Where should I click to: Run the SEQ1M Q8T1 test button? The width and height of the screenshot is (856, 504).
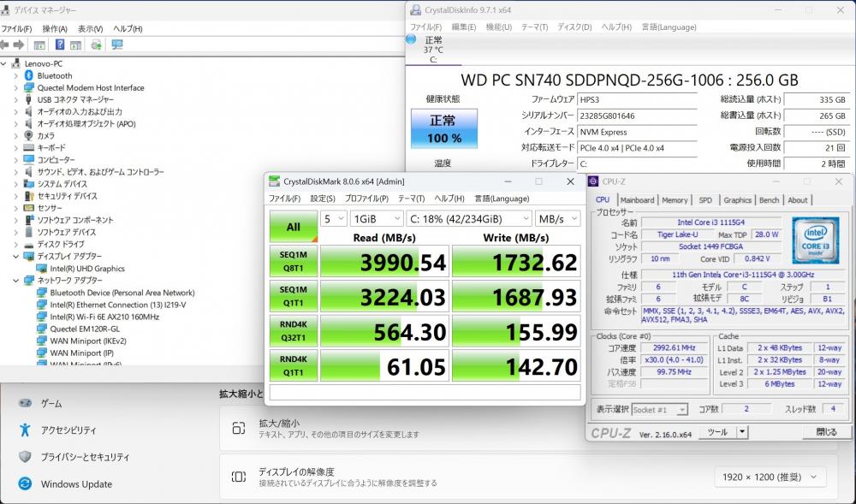(293, 261)
